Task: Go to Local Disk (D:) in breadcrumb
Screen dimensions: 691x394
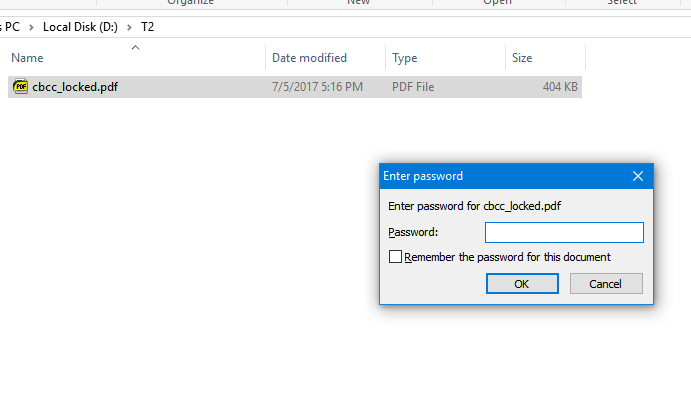Action: pyautogui.click(x=80, y=27)
